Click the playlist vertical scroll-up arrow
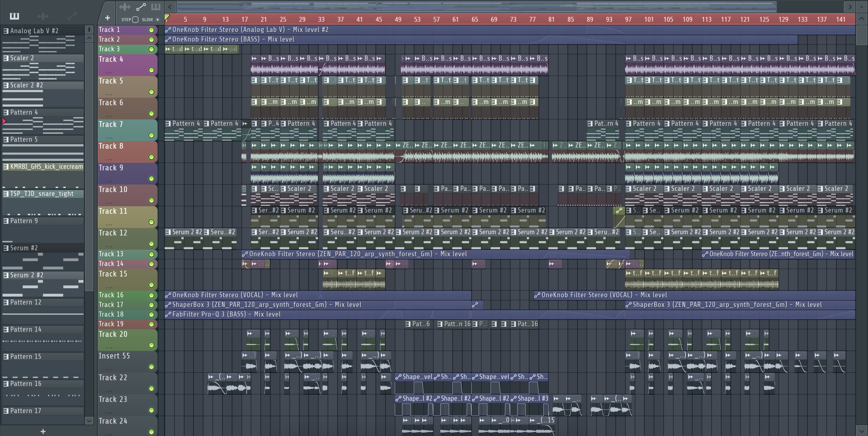The image size is (868, 436). (x=862, y=19)
